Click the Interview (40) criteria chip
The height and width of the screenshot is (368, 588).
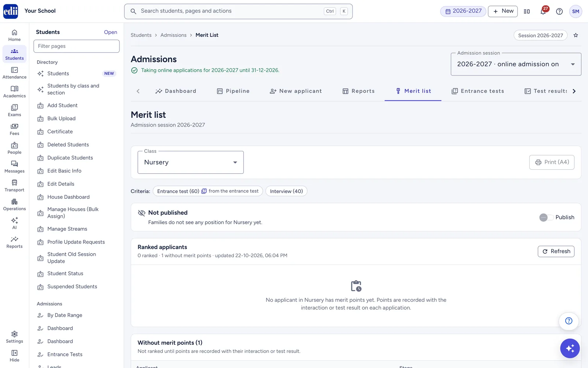(x=286, y=191)
